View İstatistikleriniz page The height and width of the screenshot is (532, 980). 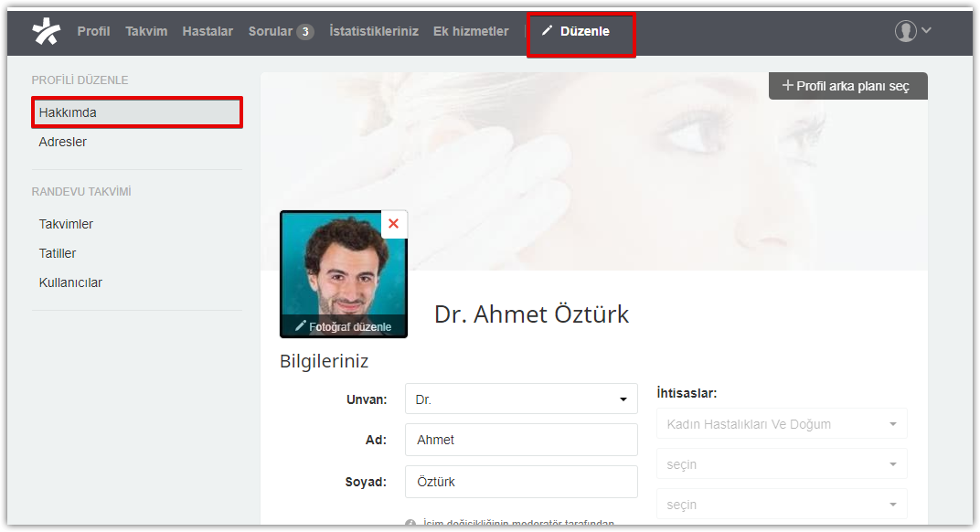click(374, 31)
